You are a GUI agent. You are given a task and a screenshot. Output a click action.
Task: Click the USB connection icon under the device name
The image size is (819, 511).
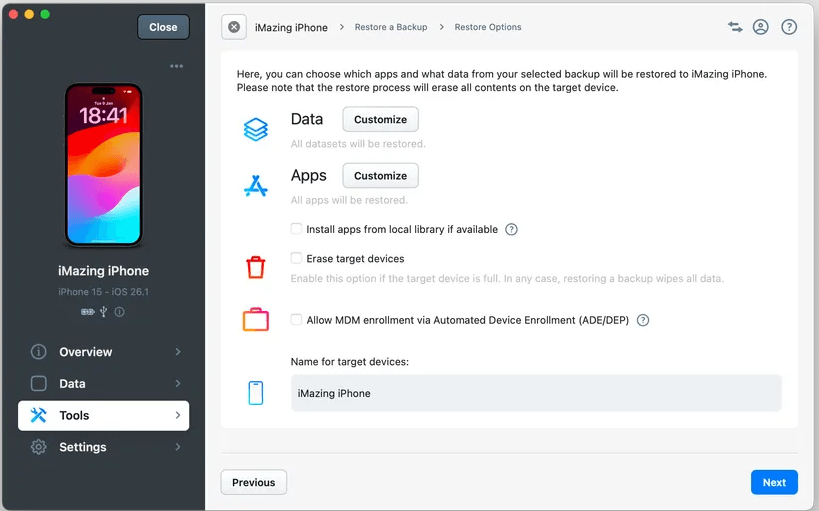click(103, 312)
